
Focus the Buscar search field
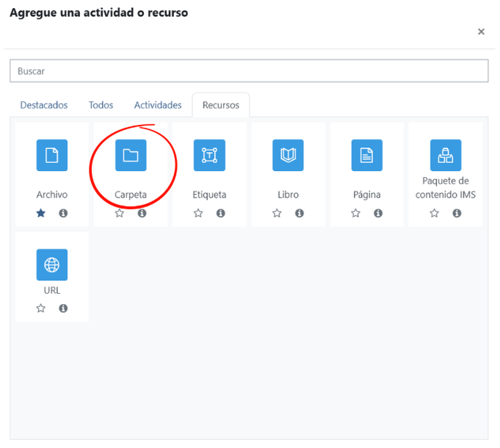(x=249, y=71)
